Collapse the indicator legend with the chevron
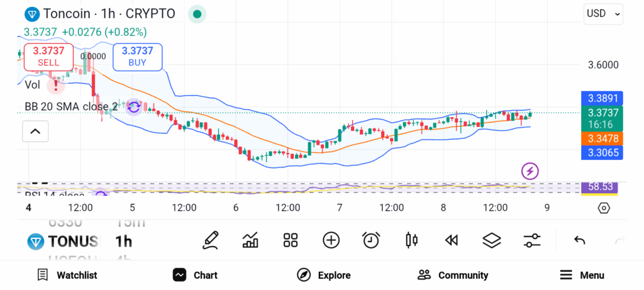 [35, 131]
